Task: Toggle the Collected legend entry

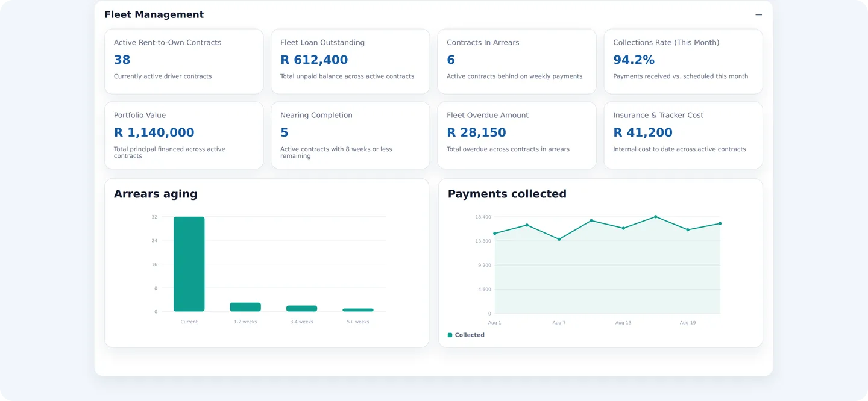Action: coord(466,335)
